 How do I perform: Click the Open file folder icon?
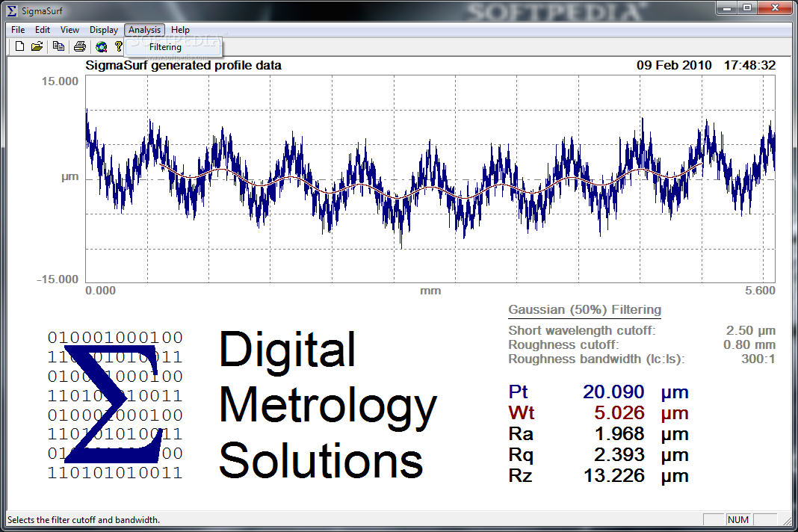click(x=37, y=46)
